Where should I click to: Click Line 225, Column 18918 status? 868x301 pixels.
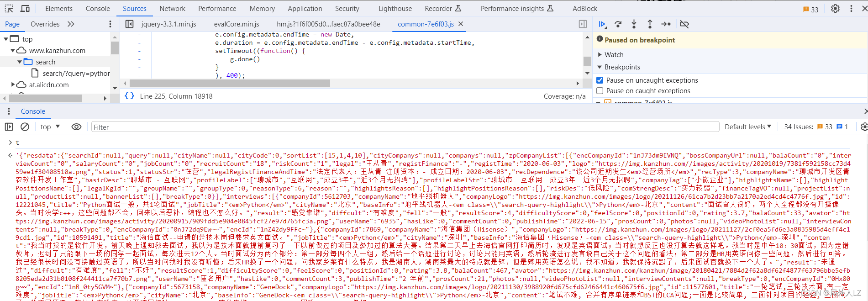click(176, 96)
